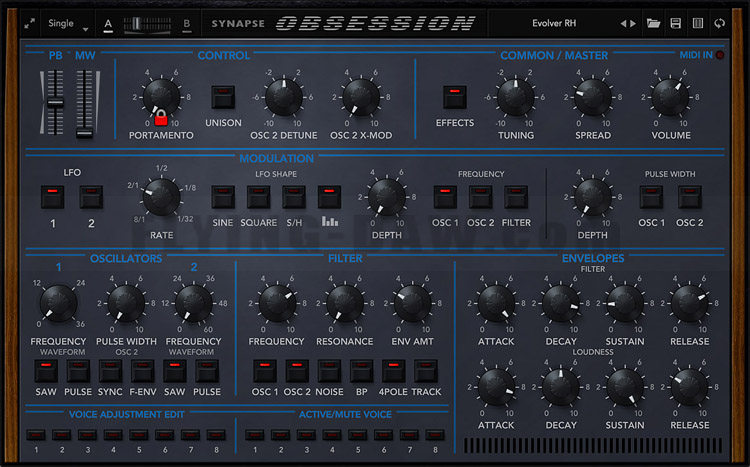Viewport: 750px width, 467px height.
Task: Open the patch bank columns icon
Action: [698, 23]
